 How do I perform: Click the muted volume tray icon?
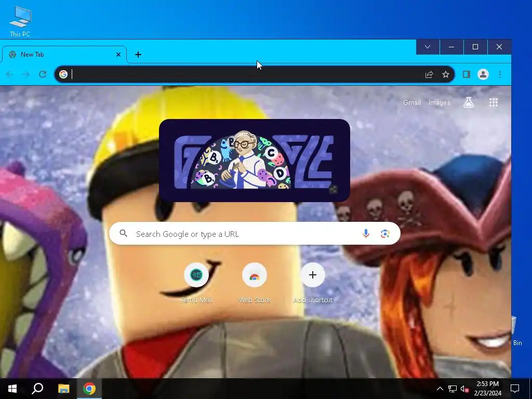click(x=464, y=389)
